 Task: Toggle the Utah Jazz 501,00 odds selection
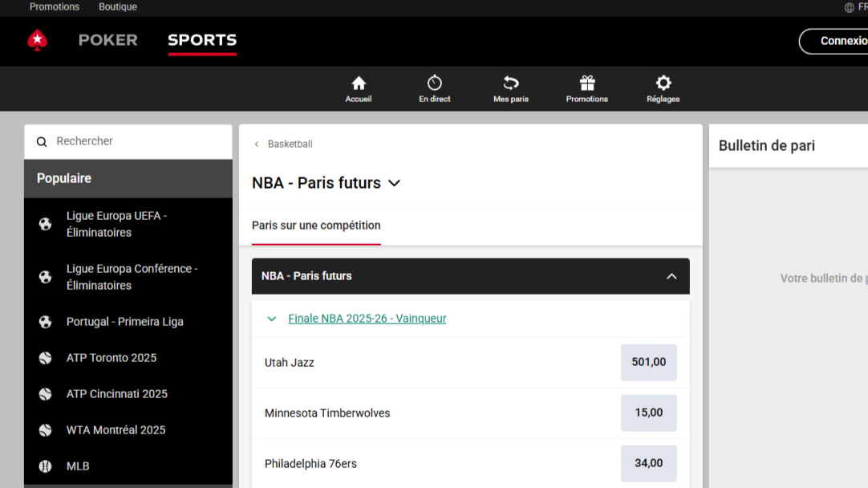click(648, 362)
